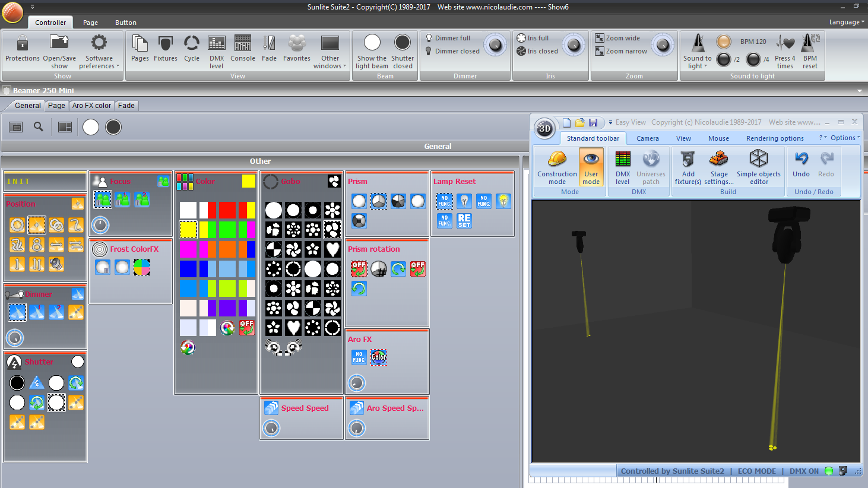The image size is (868, 488).
Task: Open the Sunlite application orb button
Action: tap(12, 12)
